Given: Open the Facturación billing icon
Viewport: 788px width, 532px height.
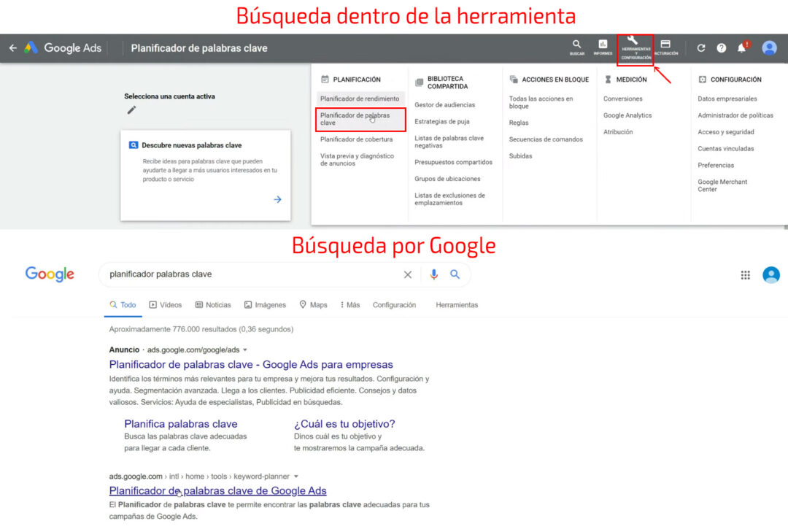Looking at the screenshot, I should (666, 46).
